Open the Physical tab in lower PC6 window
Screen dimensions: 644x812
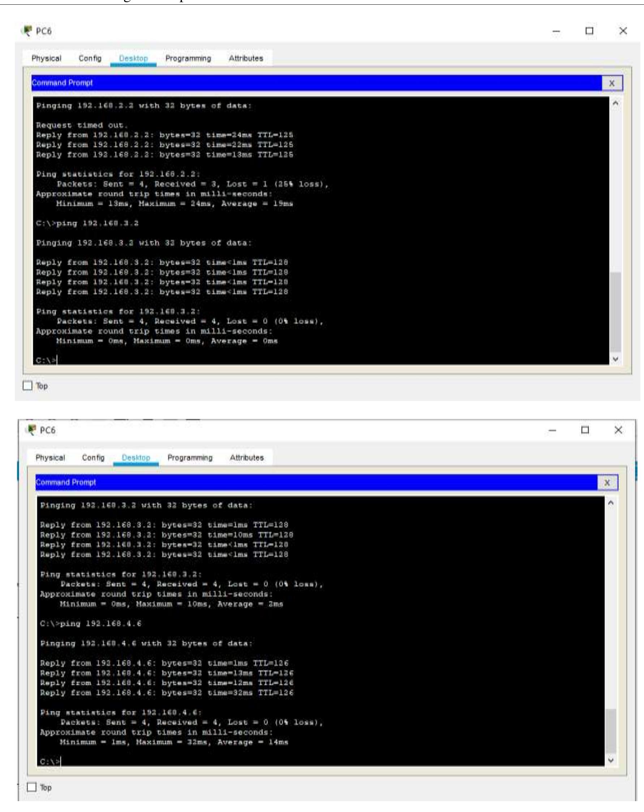click(x=50, y=458)
